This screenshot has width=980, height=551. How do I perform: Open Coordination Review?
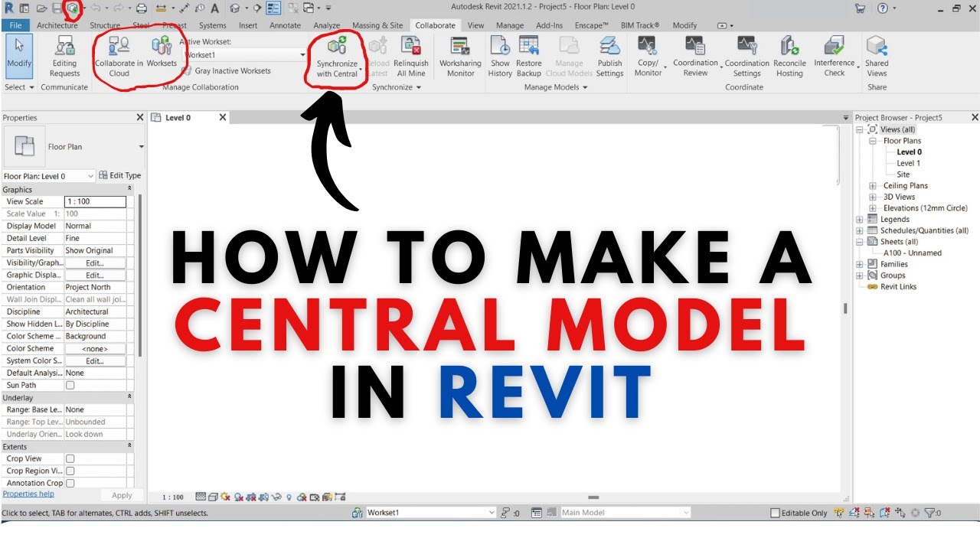(x=695, y=56)
